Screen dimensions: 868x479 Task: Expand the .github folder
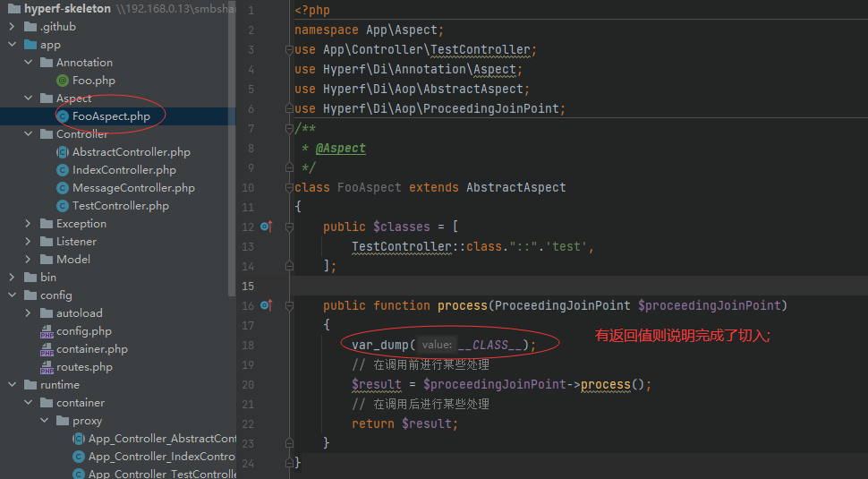point(12,27)
